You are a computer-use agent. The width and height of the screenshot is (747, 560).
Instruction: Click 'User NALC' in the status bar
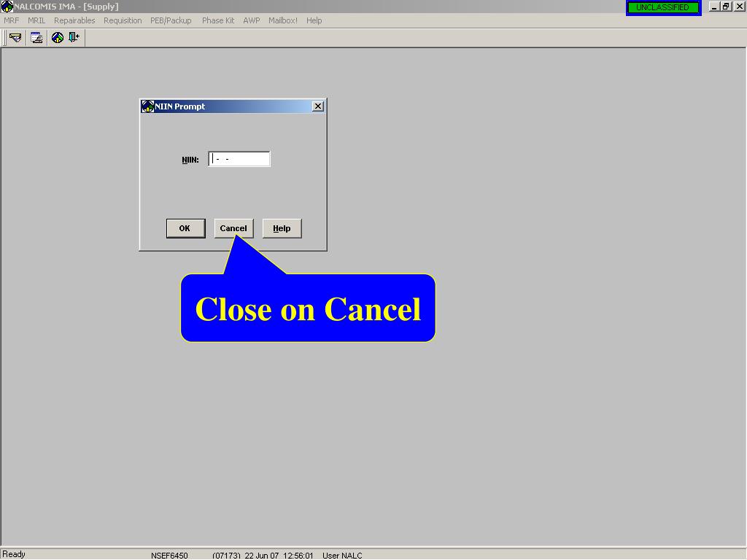point(342,556)
